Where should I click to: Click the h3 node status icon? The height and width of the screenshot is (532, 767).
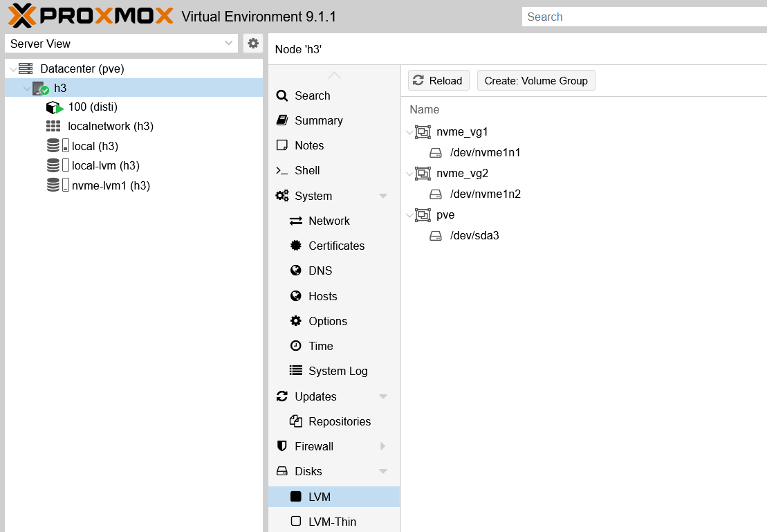tap(41, 89)
